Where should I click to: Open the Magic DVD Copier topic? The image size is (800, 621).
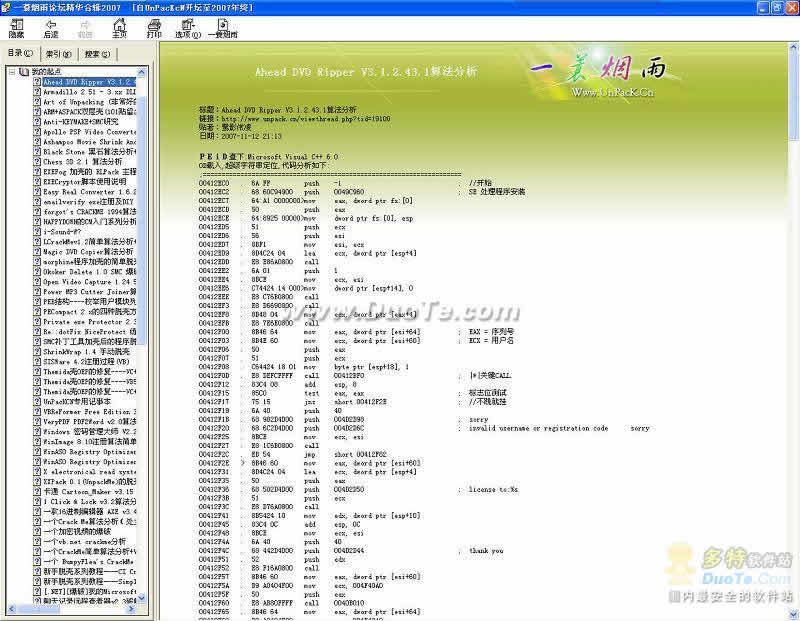88,252
